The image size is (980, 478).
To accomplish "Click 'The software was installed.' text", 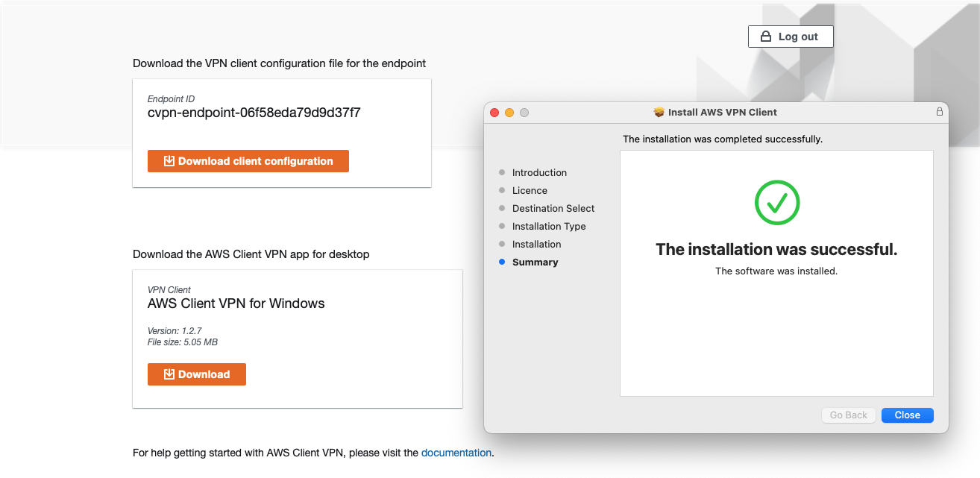I will (x=776, y=271).
